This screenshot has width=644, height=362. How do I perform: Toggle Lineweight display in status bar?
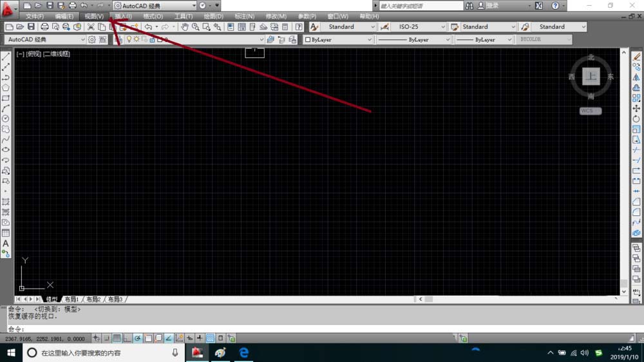pyautogui.click(x=200, y=338)
